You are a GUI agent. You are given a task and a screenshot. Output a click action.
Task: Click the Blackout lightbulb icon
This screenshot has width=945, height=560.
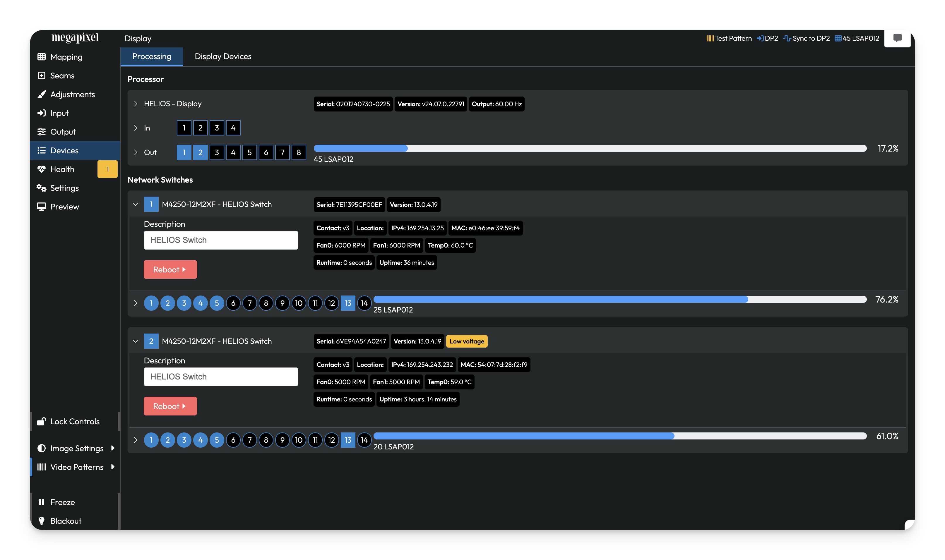pyautogui.click(x=42, y=521)
